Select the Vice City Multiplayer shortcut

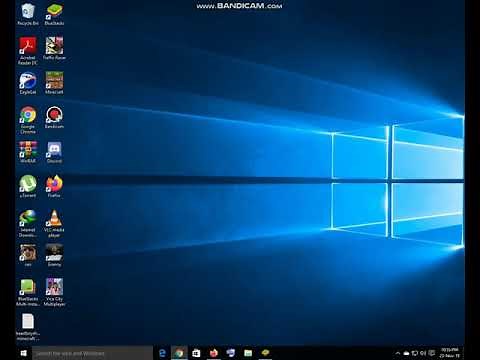pos(54,292)
